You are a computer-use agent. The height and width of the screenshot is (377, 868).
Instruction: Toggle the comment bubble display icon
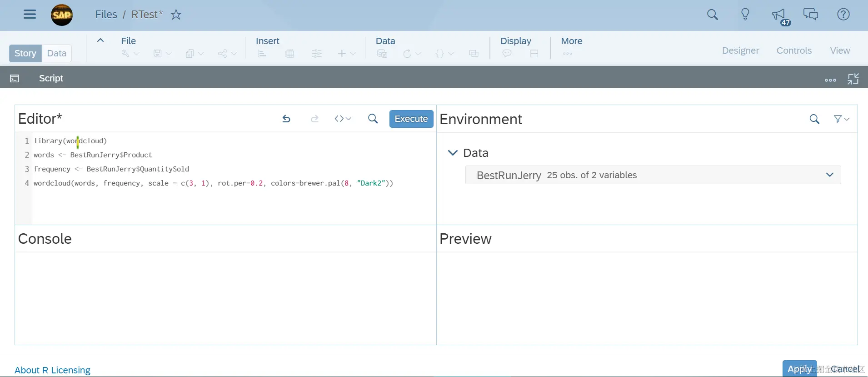pyautogui.click(x=507, y=54)
